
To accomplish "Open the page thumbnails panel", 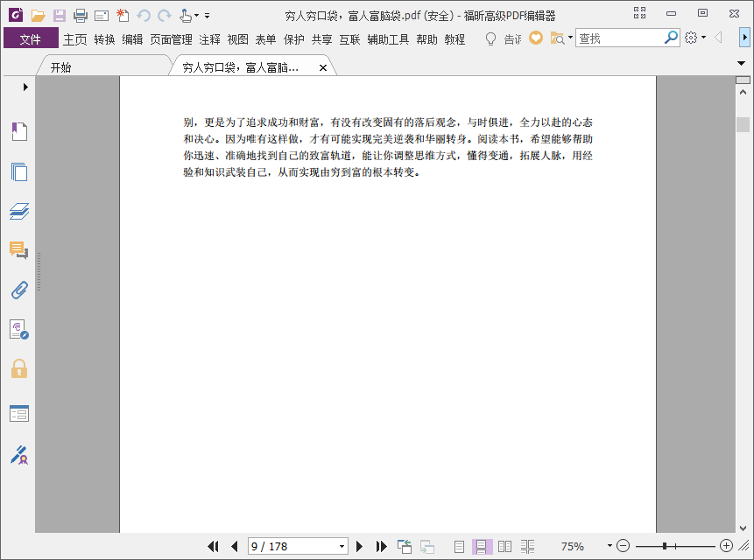I will [19, 171].
